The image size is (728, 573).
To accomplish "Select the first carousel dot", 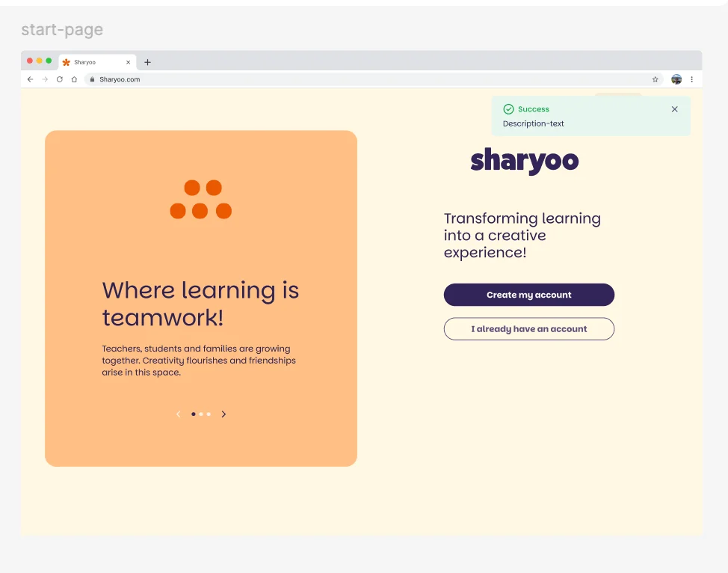I will 193,414.
